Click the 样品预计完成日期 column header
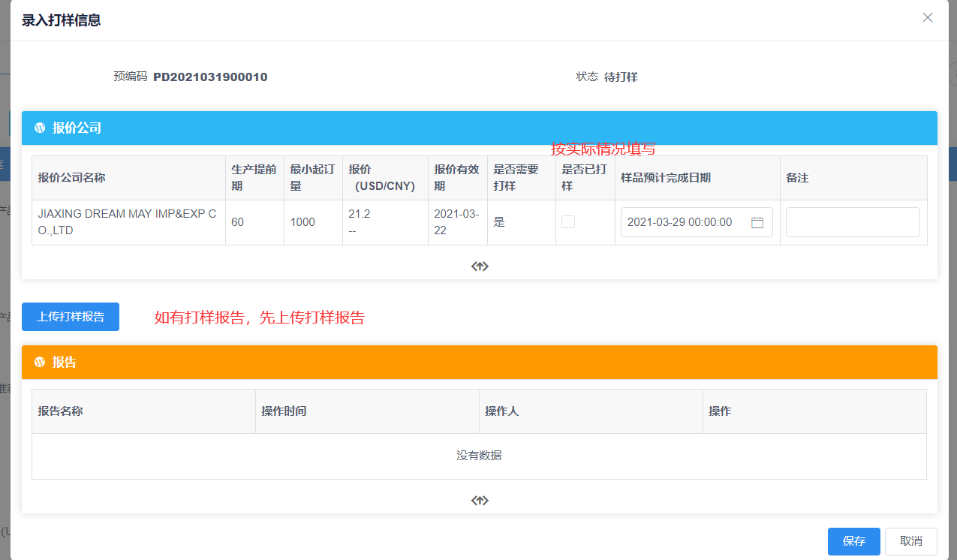This screenshot has width=957, height=560. point(697,178)
